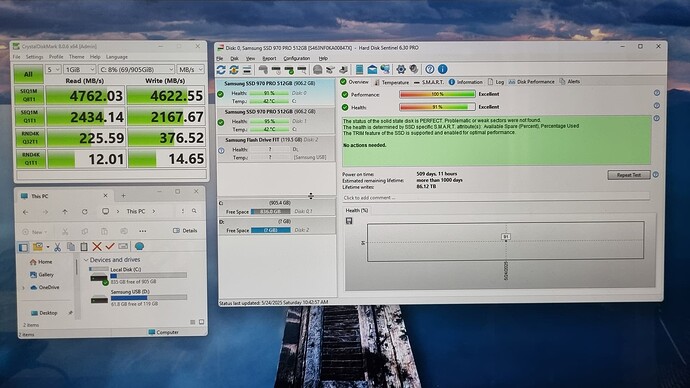This screenshot has width=690, height=388.
Task: Open the configuration gear icon in Hard Disk Sentinel
Action: pos(400,69)
